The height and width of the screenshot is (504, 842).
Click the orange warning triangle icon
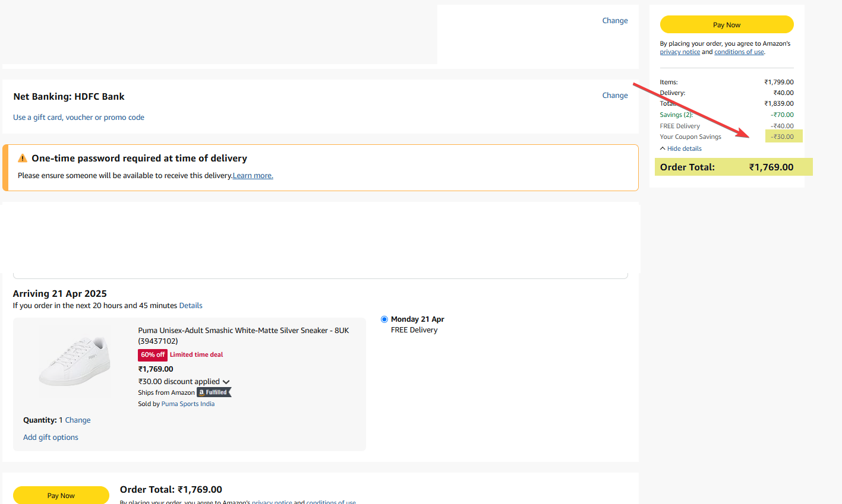point(23,158)
